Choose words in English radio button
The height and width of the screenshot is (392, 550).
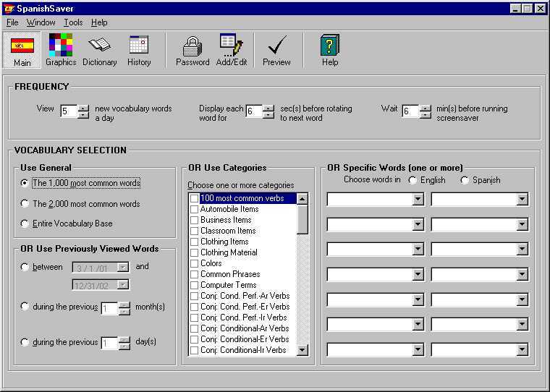[x=412, y=180]
